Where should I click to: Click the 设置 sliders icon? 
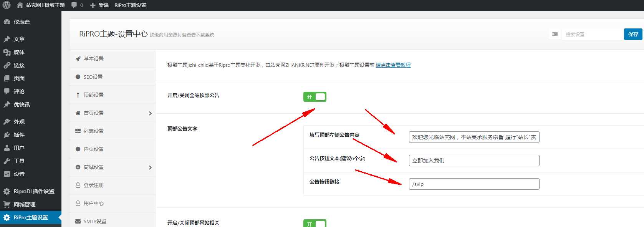7,174
